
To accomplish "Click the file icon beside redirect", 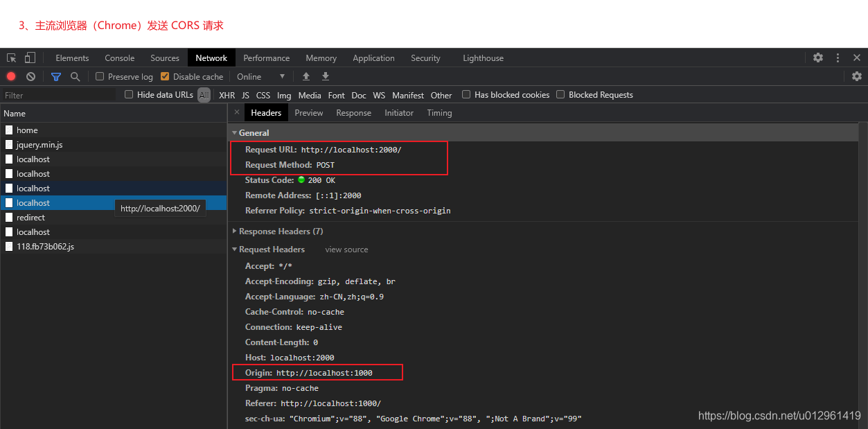I will 9,218.
